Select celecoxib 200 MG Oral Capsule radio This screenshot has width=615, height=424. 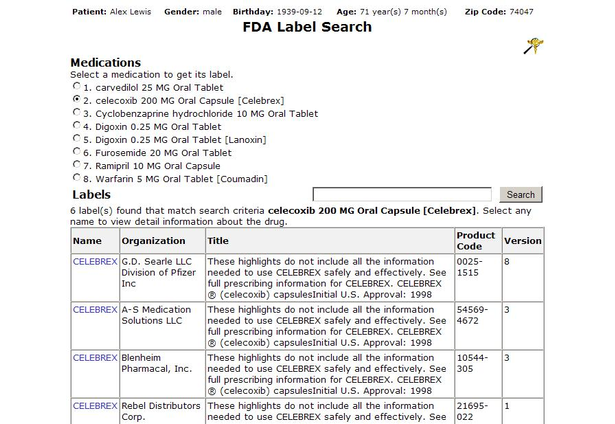(76, 99)
